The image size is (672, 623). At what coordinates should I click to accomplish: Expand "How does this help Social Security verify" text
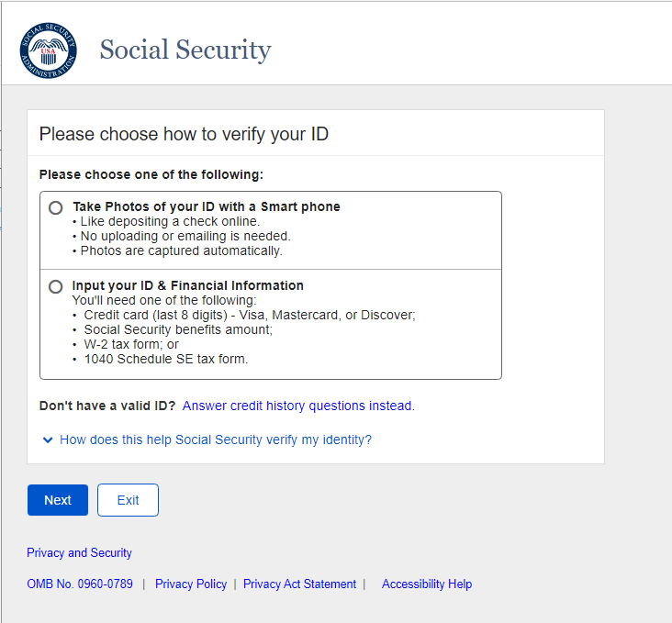click(216, 440)
